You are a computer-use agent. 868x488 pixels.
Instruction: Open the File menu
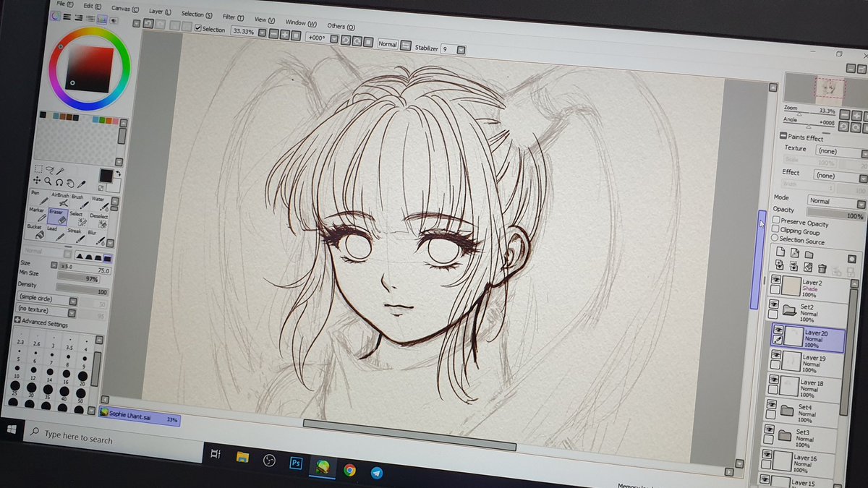click(x=64, y=3)
